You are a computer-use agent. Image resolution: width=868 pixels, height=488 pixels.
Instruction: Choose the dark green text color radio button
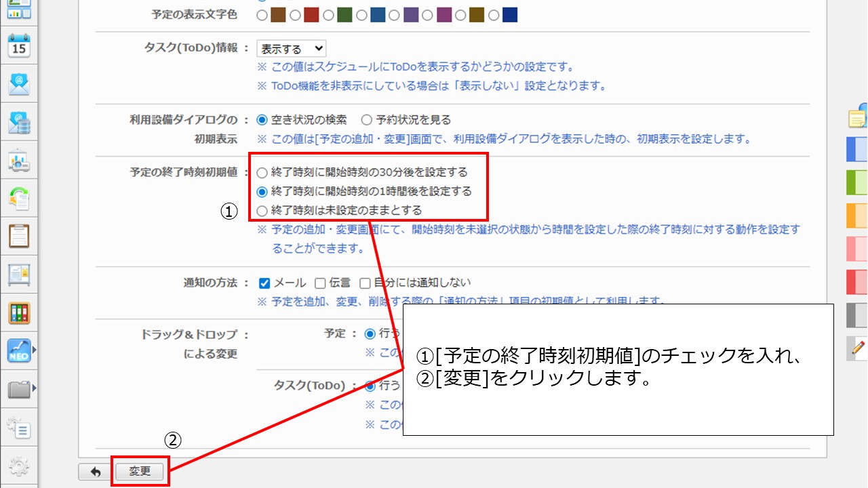point(328,15)
